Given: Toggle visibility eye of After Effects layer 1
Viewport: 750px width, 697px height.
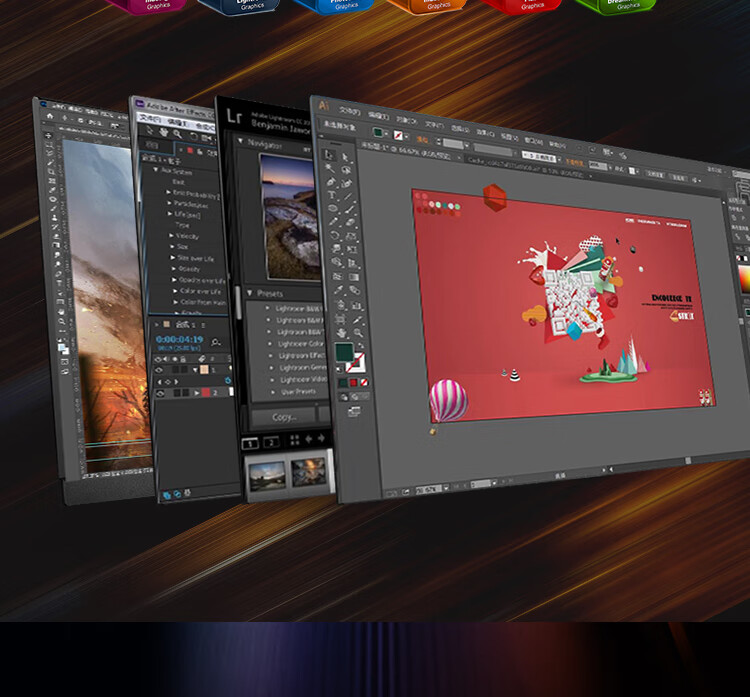Looking at the screenshot, I should coord(159,370).
